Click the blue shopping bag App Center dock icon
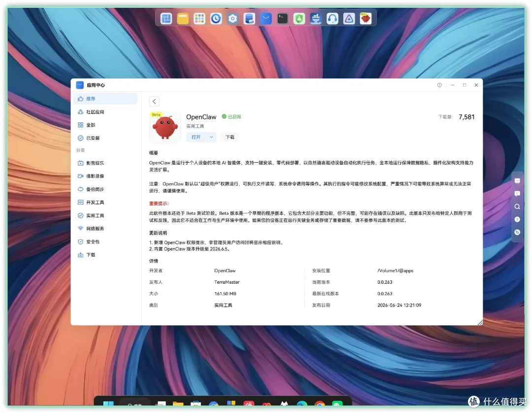The width and height of the screenshot is (532, 413). (266, 18)
